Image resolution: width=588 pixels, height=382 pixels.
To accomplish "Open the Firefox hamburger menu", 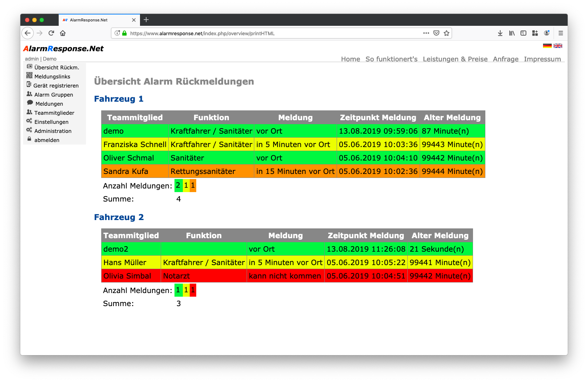I will [560, 33].
